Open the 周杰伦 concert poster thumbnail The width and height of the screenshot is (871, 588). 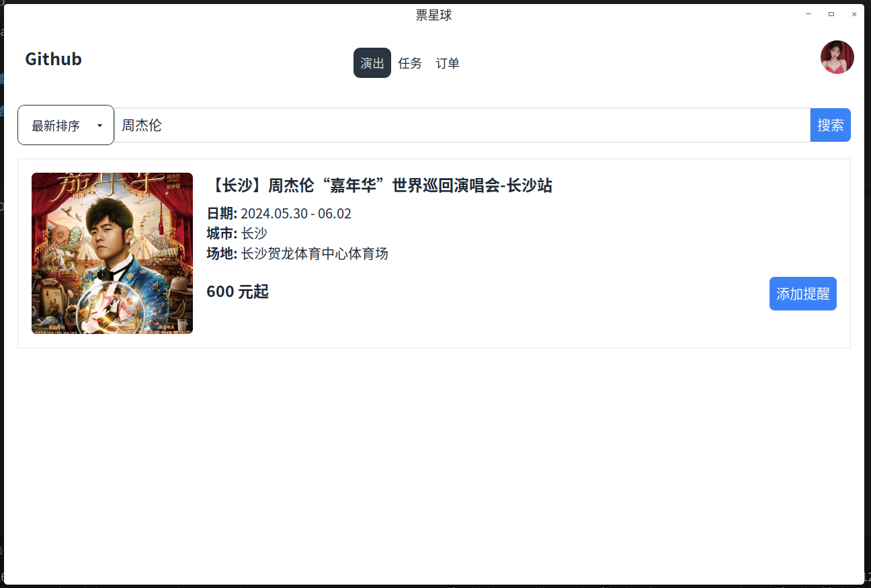pos(112,253)
